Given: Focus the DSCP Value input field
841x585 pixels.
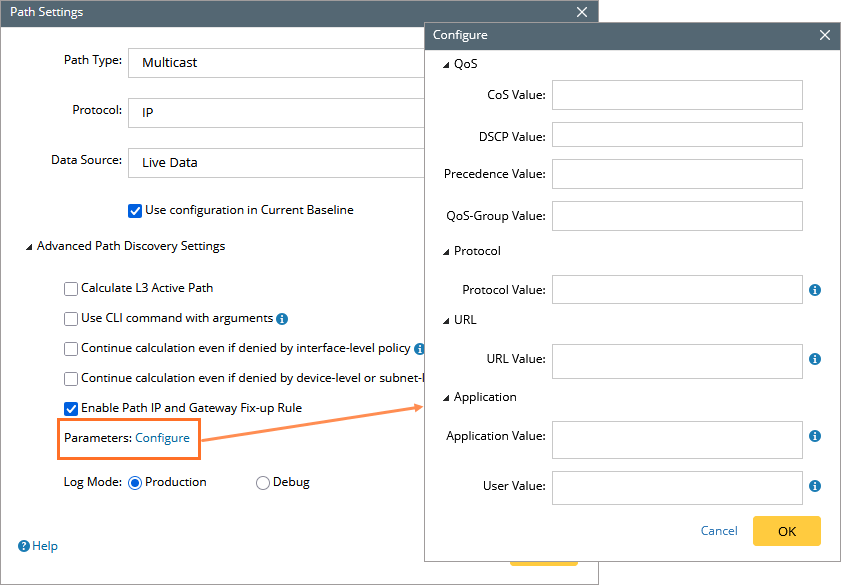Looking at the screenshot, I should coord(677,135).
